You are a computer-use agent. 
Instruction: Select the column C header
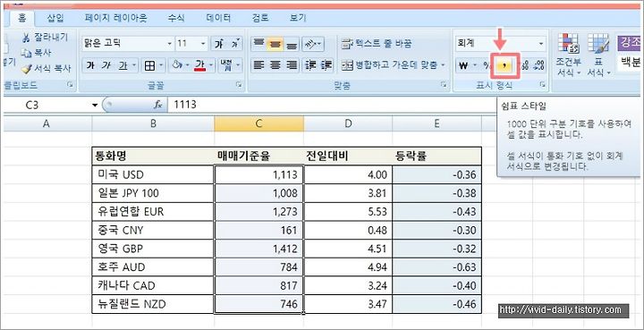(258, 123)
